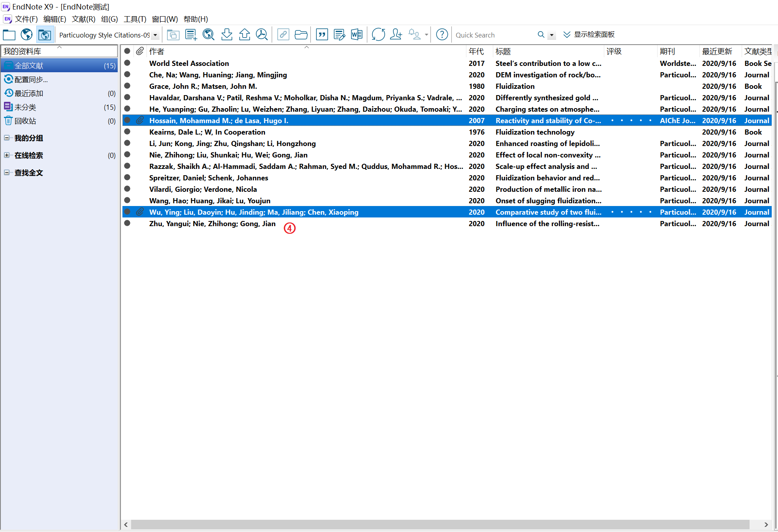
Task: Open Particuology Style Citations style dropdown
Action: click(155, 35)
